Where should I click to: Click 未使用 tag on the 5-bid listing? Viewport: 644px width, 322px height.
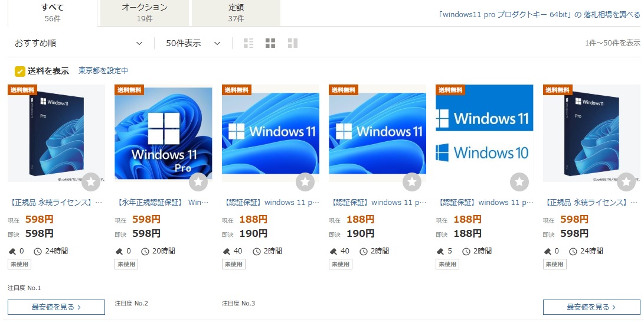tap(447, 265)
